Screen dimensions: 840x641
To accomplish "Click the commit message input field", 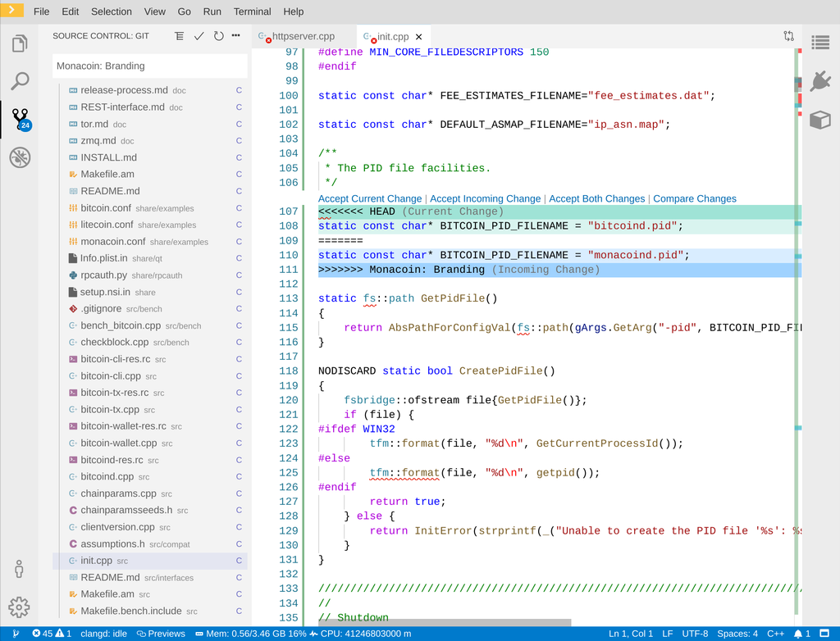I will 150,66.
